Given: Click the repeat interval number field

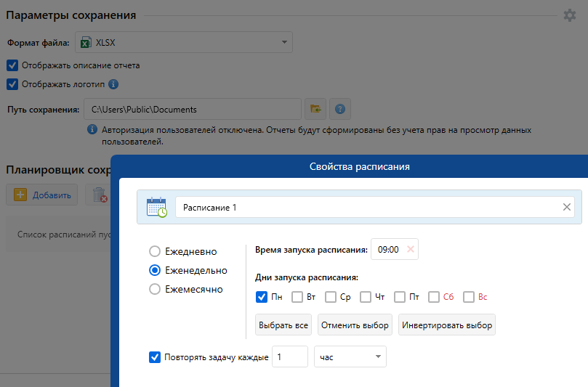Looking at the screenshot, I should click(290, 357).
